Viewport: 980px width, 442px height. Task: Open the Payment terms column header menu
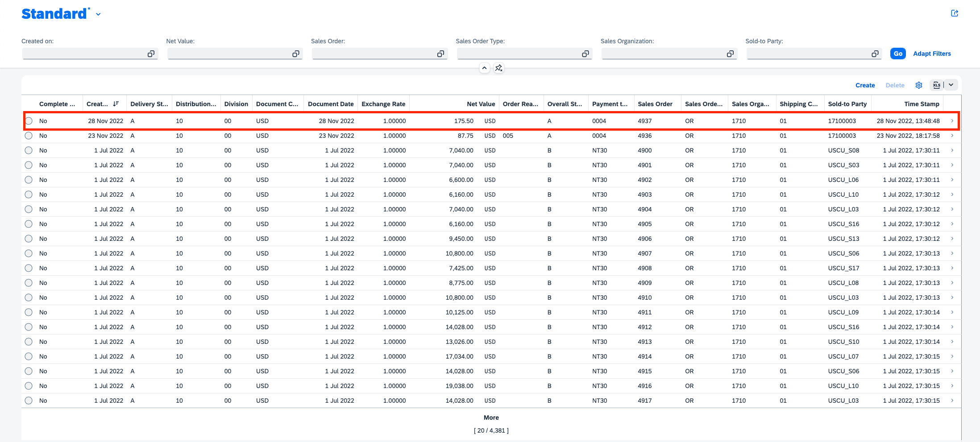611,104
